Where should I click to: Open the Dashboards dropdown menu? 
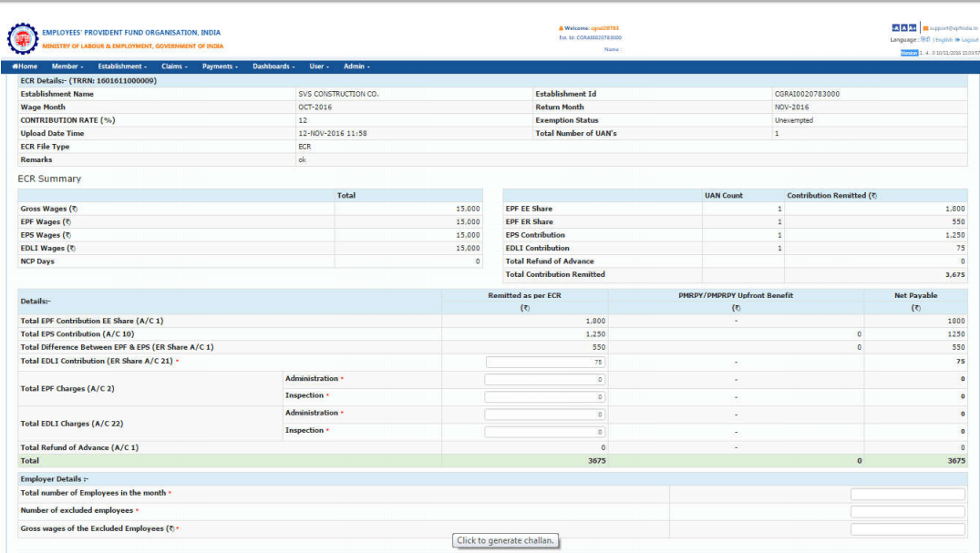pyautogui.click(x=273, y=67)
